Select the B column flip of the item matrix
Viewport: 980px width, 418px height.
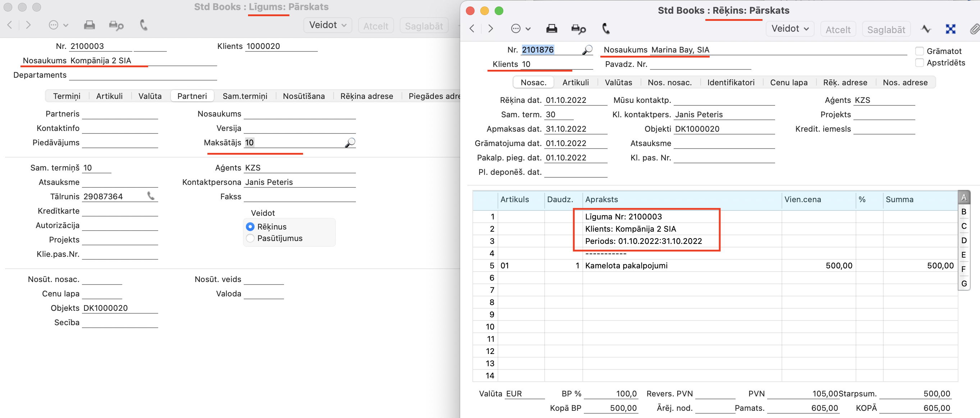pos(963,212)
